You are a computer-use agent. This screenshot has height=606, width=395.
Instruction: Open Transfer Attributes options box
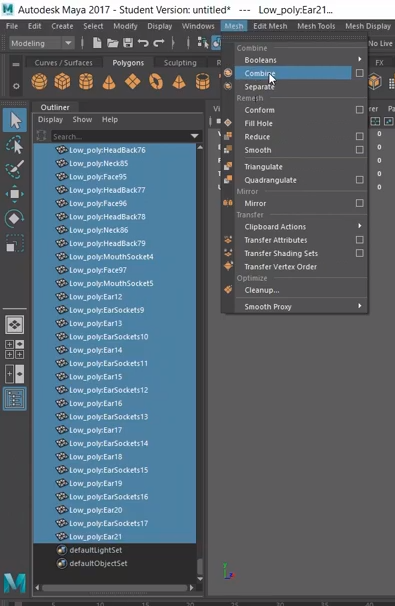point(359,240)
